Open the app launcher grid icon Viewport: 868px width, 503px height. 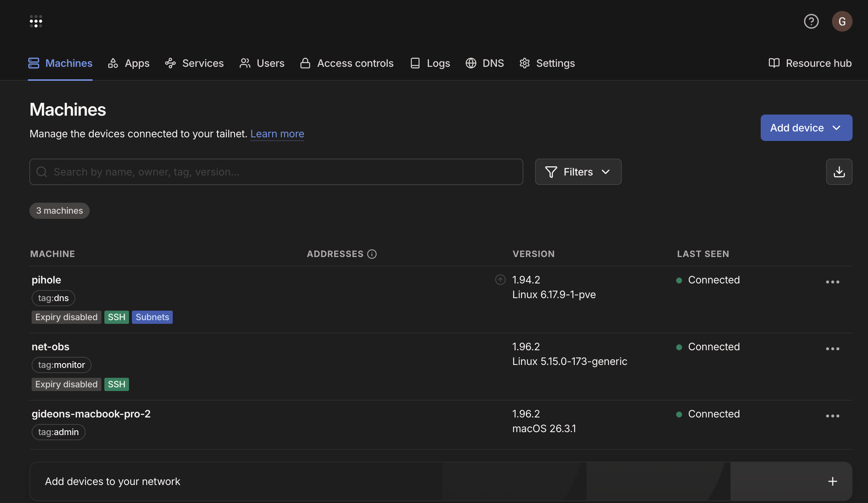(36, 21)
